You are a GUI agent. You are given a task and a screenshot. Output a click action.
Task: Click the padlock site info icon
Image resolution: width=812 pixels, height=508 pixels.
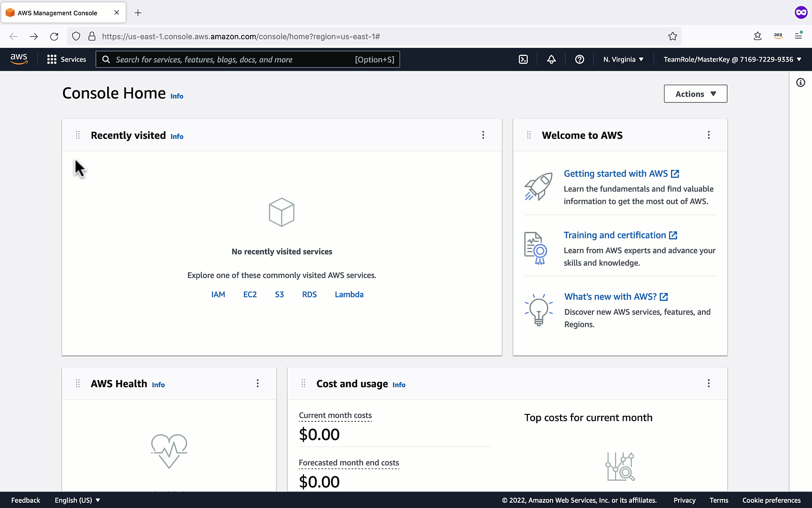[92, 36]
